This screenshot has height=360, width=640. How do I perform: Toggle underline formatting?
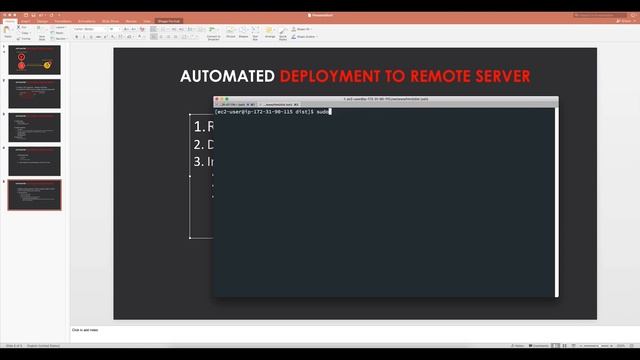click(x=91, y=37)
